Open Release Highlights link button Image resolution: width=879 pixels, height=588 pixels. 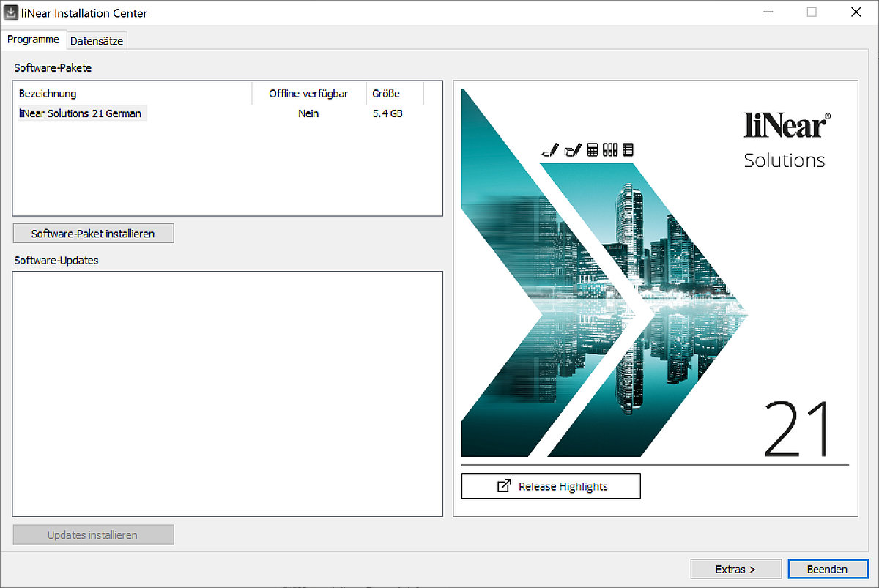551,486
